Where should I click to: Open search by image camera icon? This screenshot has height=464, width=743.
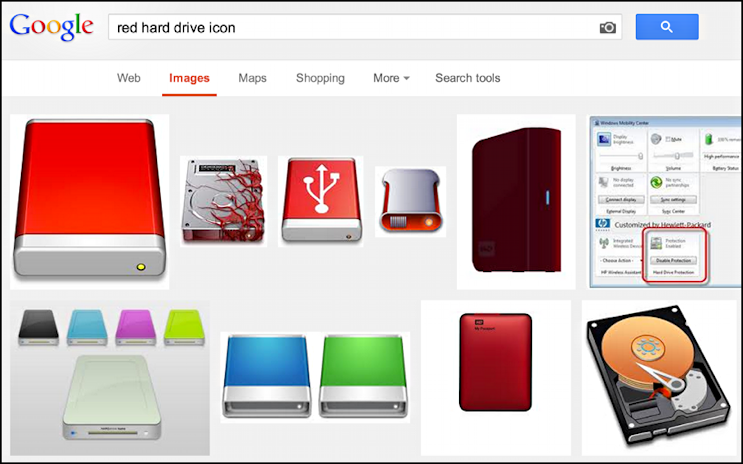click(x=607, y=27)
